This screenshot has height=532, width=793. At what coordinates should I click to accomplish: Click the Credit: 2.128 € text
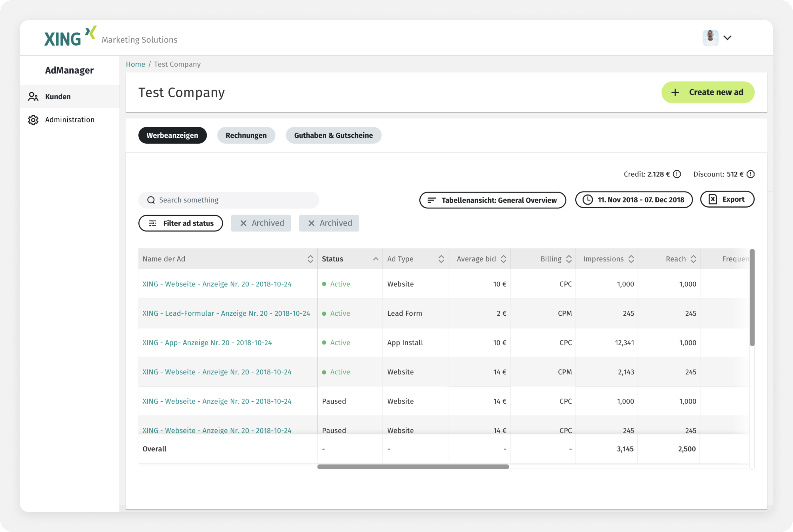click(x=647, y=174)
